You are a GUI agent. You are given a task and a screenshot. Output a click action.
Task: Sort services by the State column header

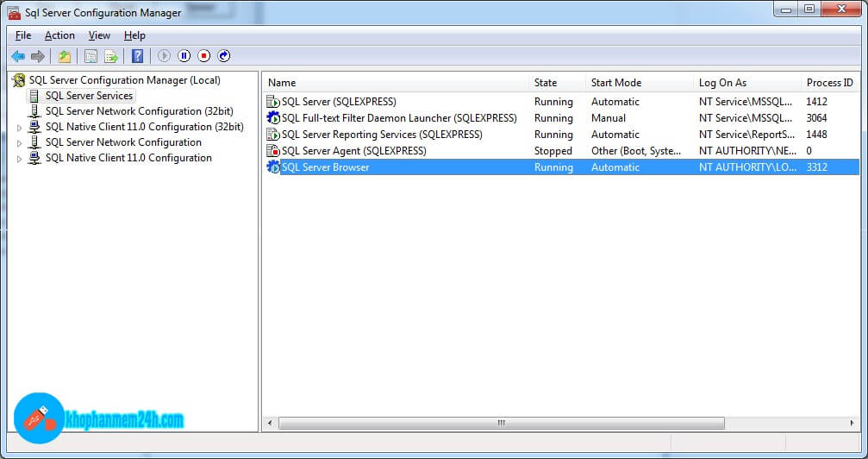tap(546, 83)
